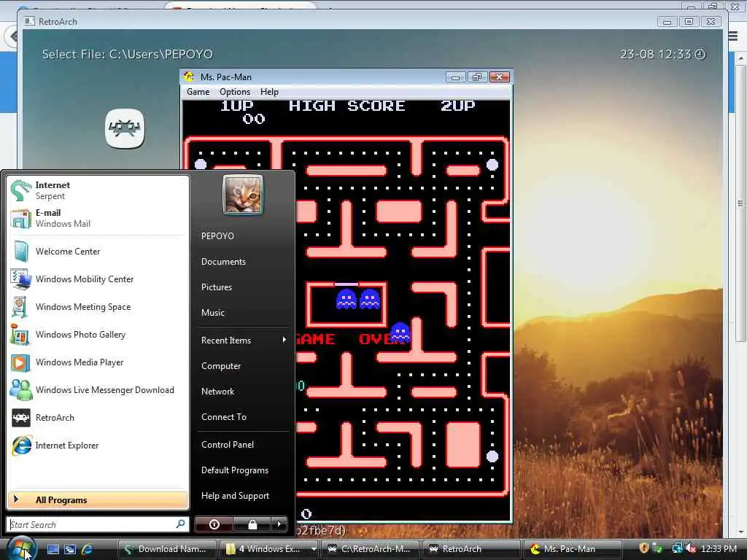This screenshot has width=747, height=560.
Task: Click the search magnifier in Start Search
Action: tap(181, 524)
